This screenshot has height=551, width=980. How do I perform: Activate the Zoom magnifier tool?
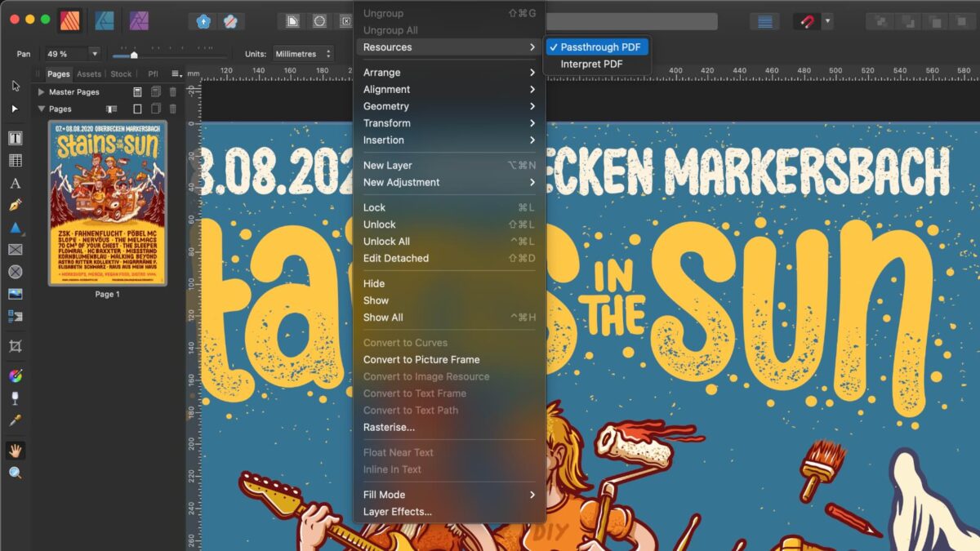tap(16, 473)
